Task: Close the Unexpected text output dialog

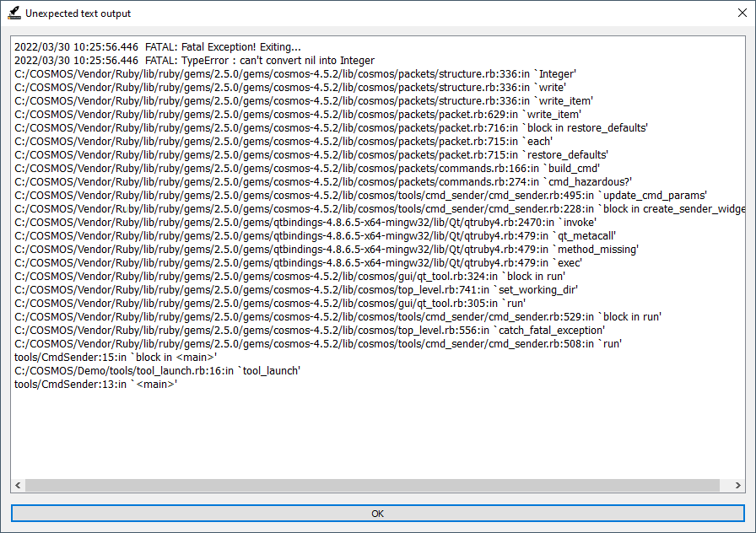Action: (x=742, y=13)
